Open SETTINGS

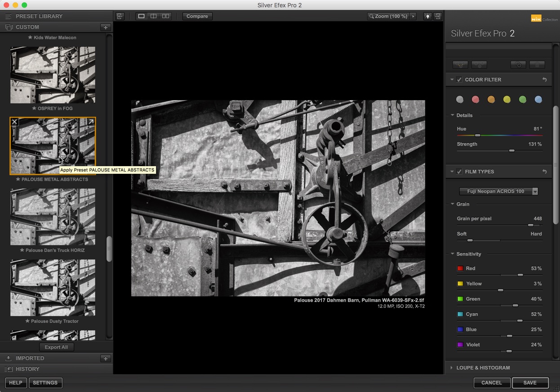coord(45,383)
